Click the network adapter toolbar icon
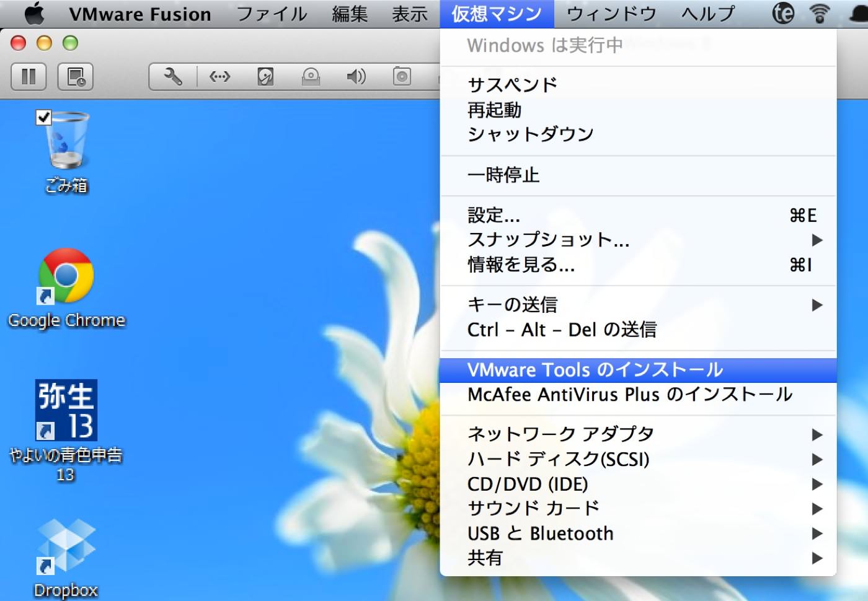 coord(219,77)
